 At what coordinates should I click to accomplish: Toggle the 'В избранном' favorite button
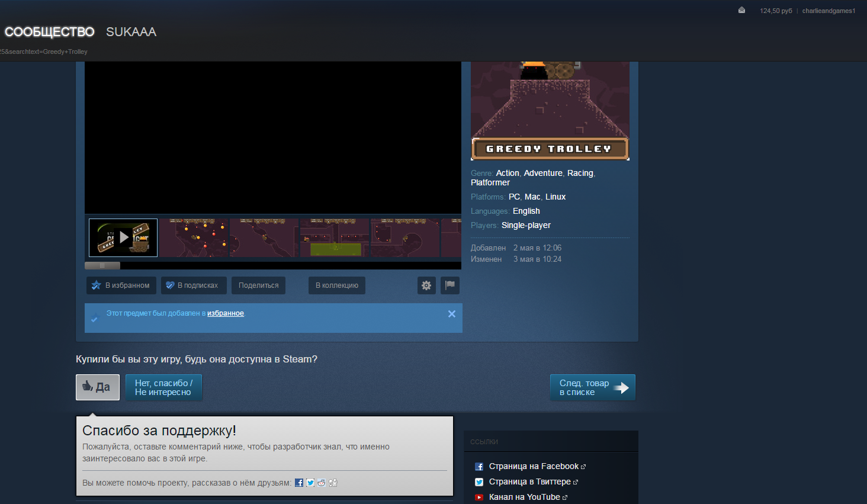(x=121, y=285)
